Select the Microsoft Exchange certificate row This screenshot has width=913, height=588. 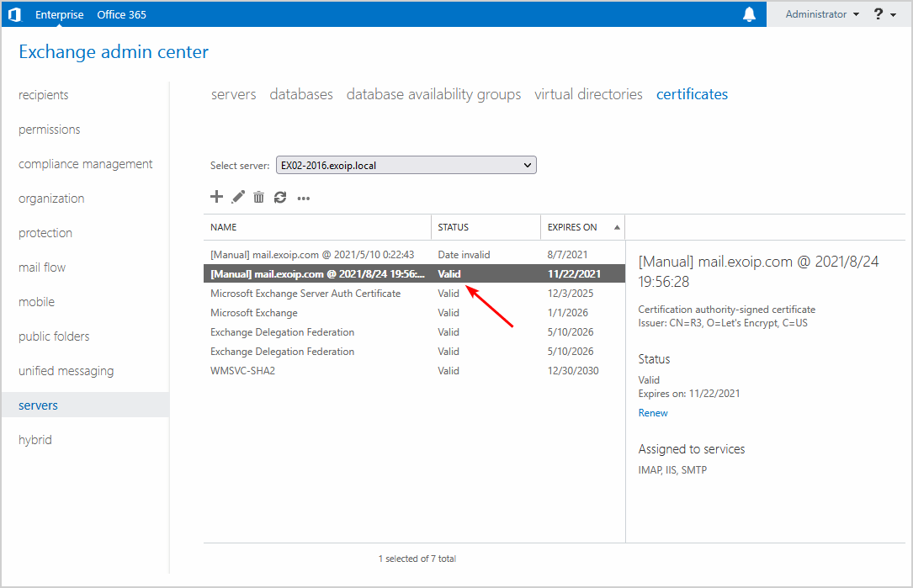coord(414,313)
